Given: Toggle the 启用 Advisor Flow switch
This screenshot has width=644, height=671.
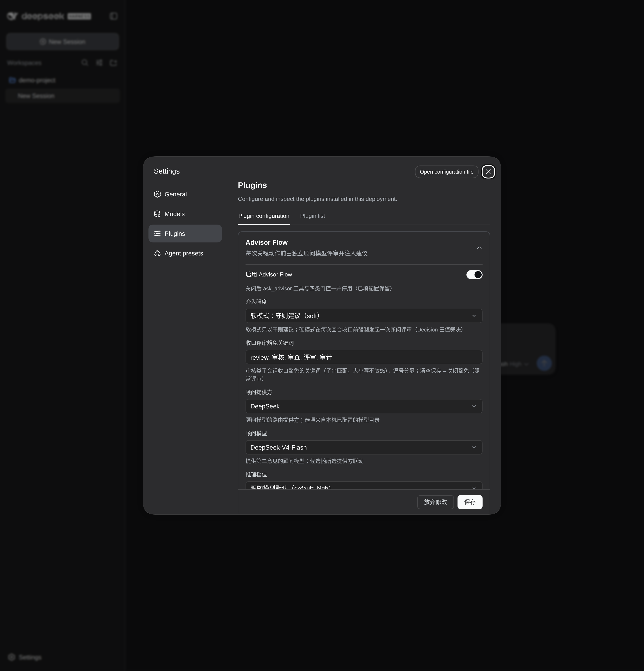Looking at the screenshot, I should pos(474,275).
